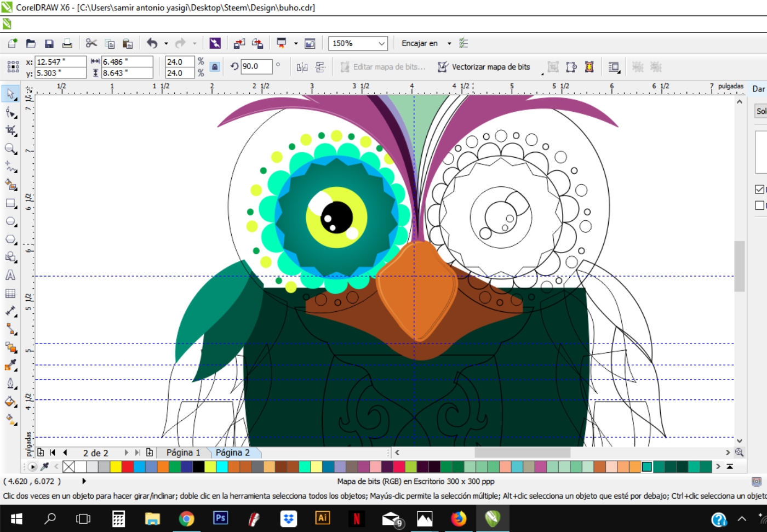Select the Connector line tool
The image size is (767, 532).
coord(10,329)
